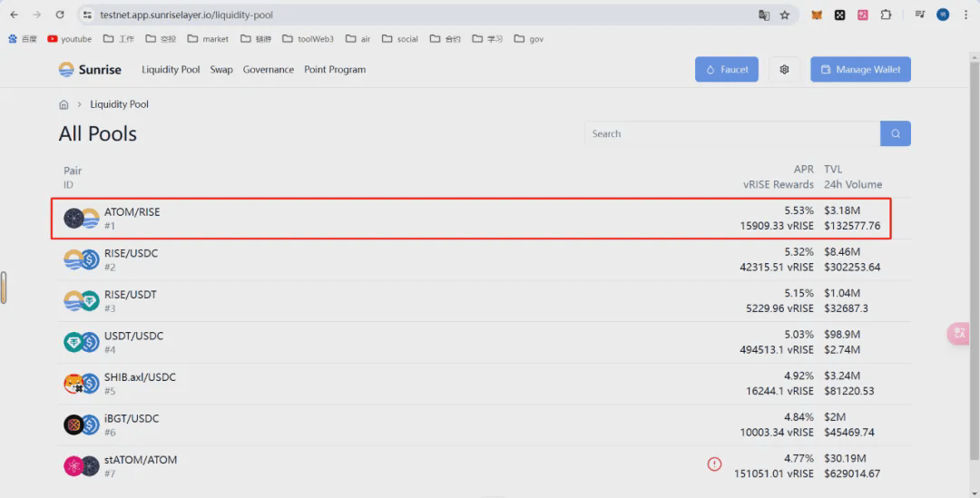The width and height of the screenshot is (980, 498).
Task: Open the 学习 bookmark folder
Action: 487,39
